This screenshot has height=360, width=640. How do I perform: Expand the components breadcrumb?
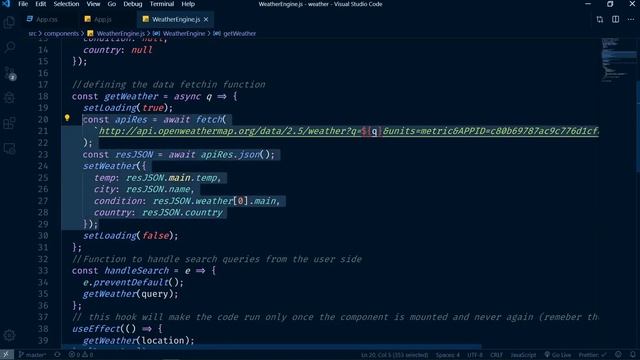coord(61,33)
